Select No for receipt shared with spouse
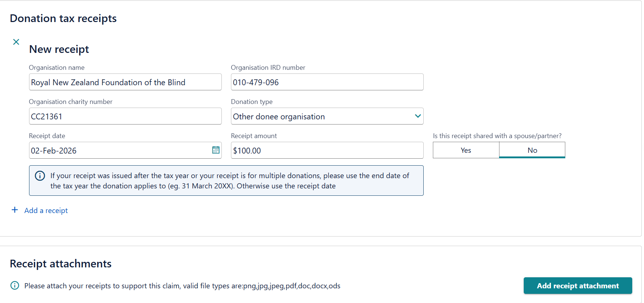The width and height of the screenshot is (644, 303). click(532, 150)
